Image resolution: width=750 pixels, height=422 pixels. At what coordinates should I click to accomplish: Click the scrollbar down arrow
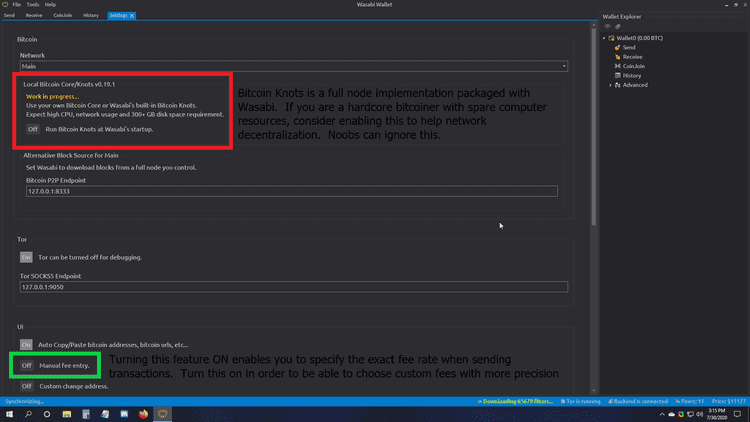click(594, 391)
